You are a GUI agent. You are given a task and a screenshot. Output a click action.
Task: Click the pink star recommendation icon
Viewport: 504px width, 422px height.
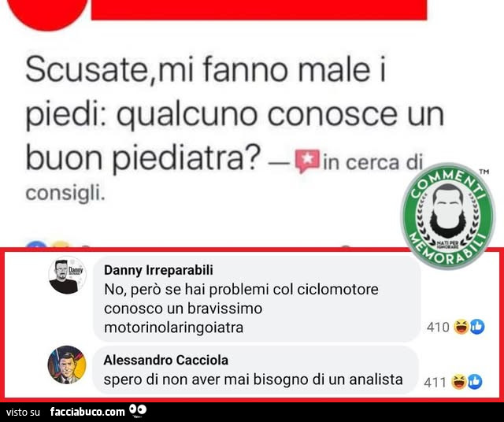pyautogui.click(x=308, y=160)
